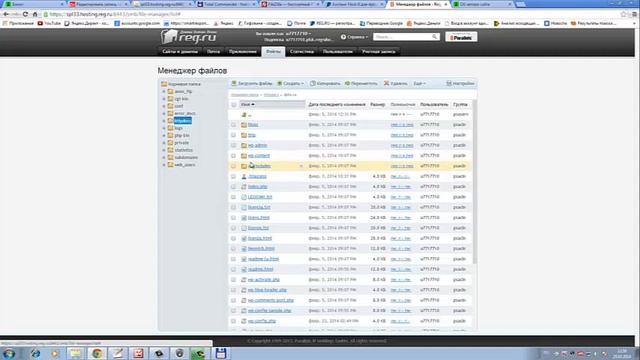Tick the checkbox for wp-config-sample.php
Viewport: 640px width, 360px height.
tap(233, 311)
